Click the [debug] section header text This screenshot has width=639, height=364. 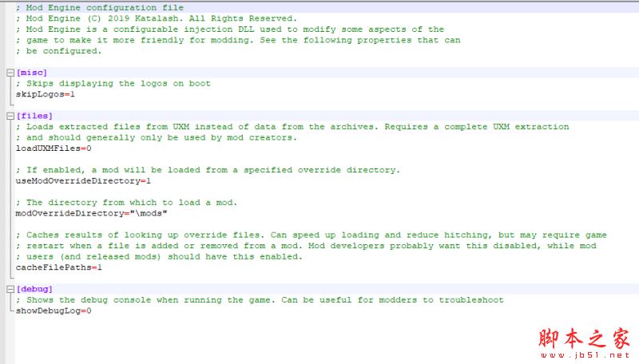pos(34,289)
